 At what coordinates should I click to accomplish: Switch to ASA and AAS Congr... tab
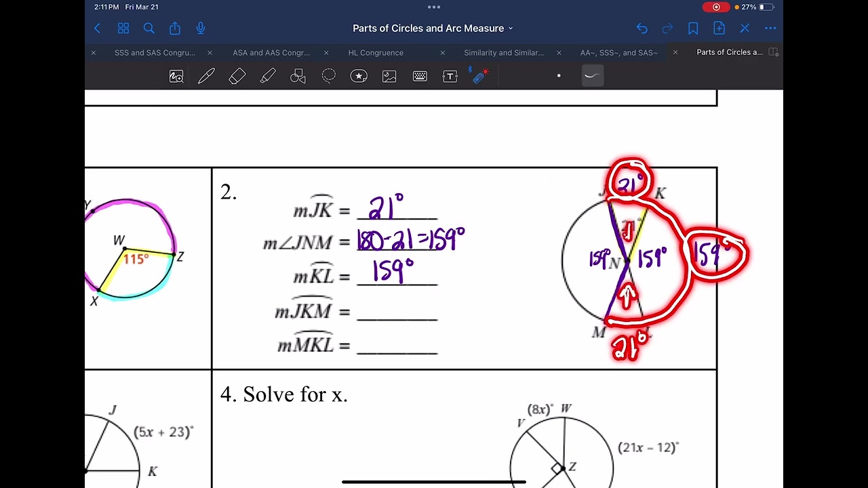271,53
